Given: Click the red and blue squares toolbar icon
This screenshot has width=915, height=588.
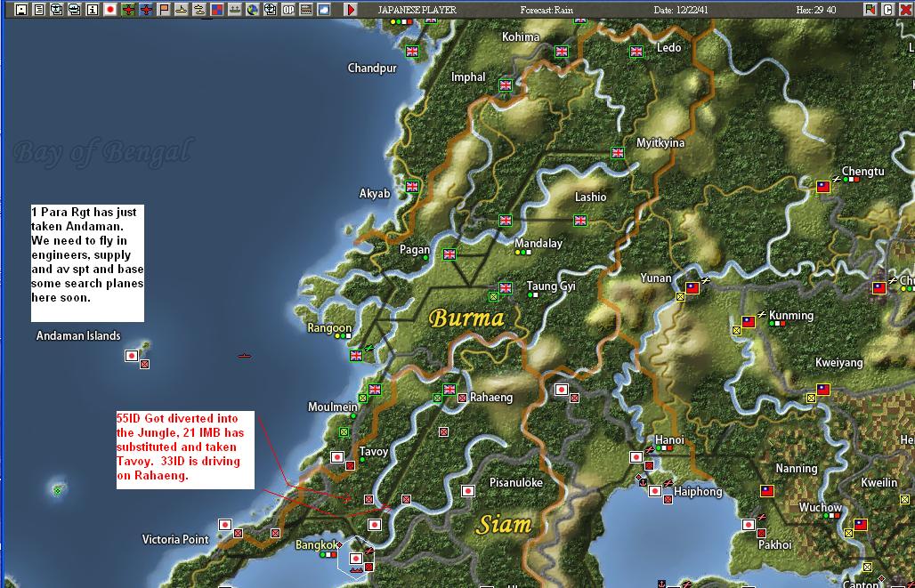Looking at the screenshot, I should [x=217, y=9].
